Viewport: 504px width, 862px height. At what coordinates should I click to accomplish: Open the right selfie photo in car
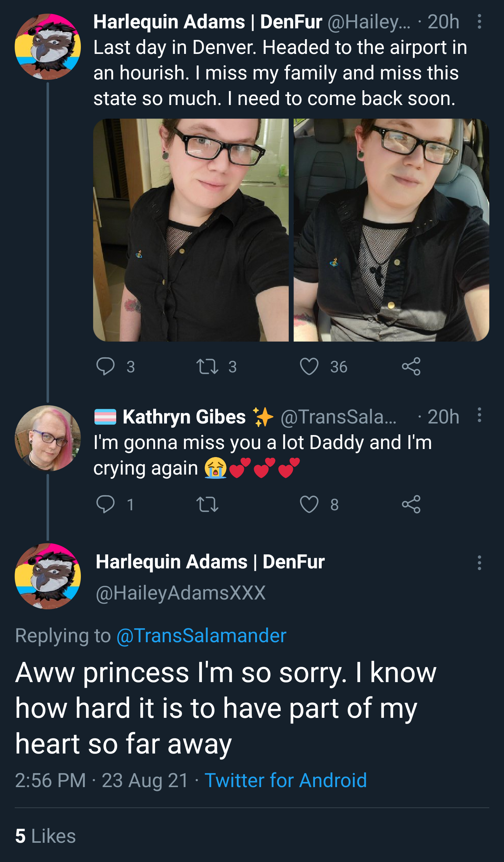(391, 230)
